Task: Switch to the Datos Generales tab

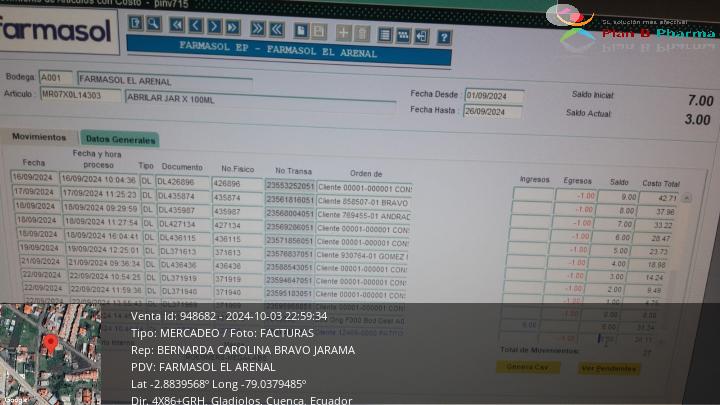Action: click(x=120, y=140)
